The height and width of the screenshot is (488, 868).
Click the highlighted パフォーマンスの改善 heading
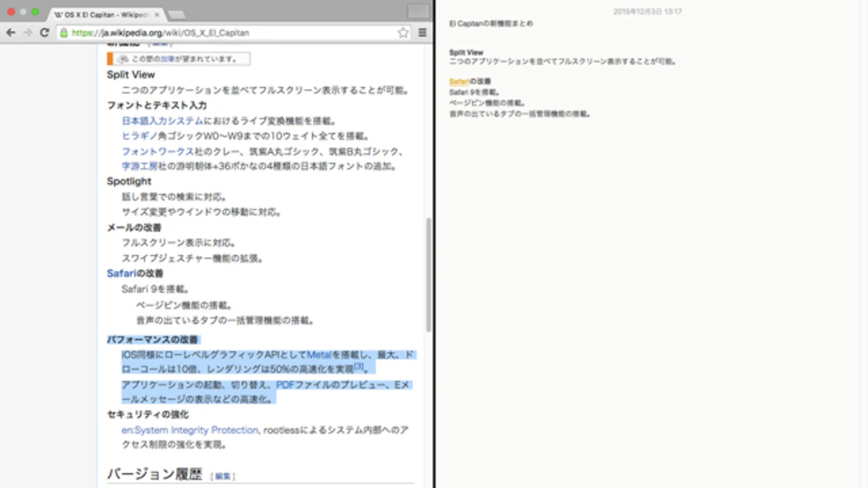pyautogui.click(x=153, y=340)
